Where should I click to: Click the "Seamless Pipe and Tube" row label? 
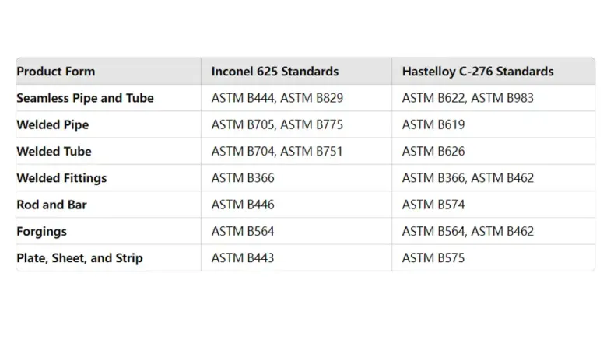(x=85, y=98)
